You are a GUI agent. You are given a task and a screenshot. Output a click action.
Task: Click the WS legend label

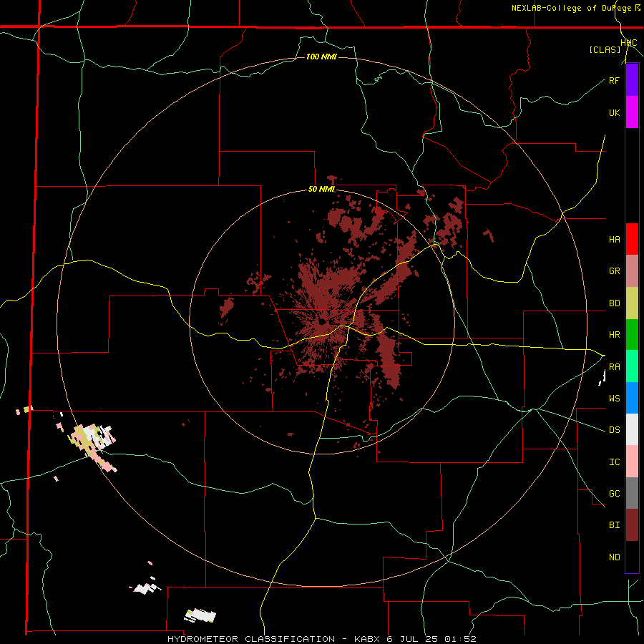614,398
